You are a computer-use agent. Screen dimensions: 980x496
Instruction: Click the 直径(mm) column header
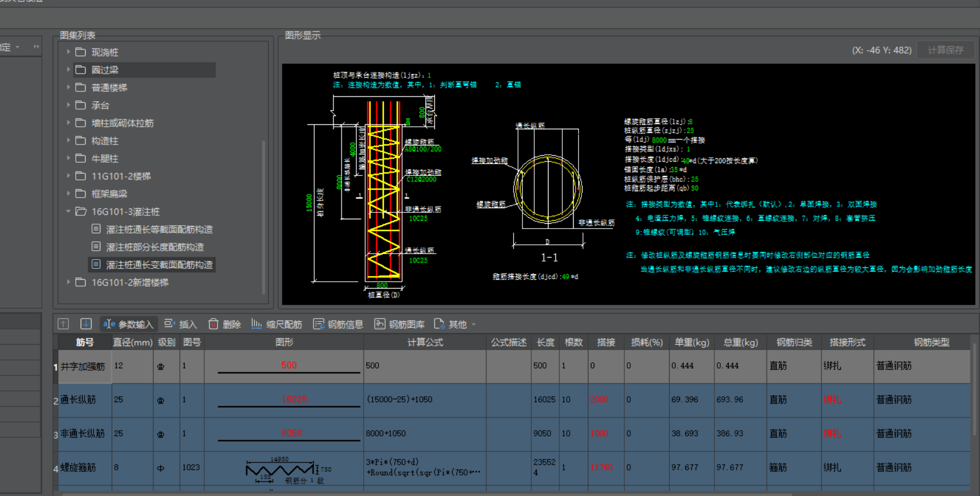(132, 342)
